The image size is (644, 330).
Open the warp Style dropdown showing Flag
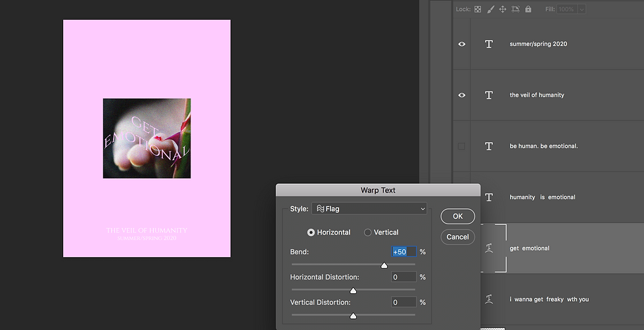[x=369, y=209]
